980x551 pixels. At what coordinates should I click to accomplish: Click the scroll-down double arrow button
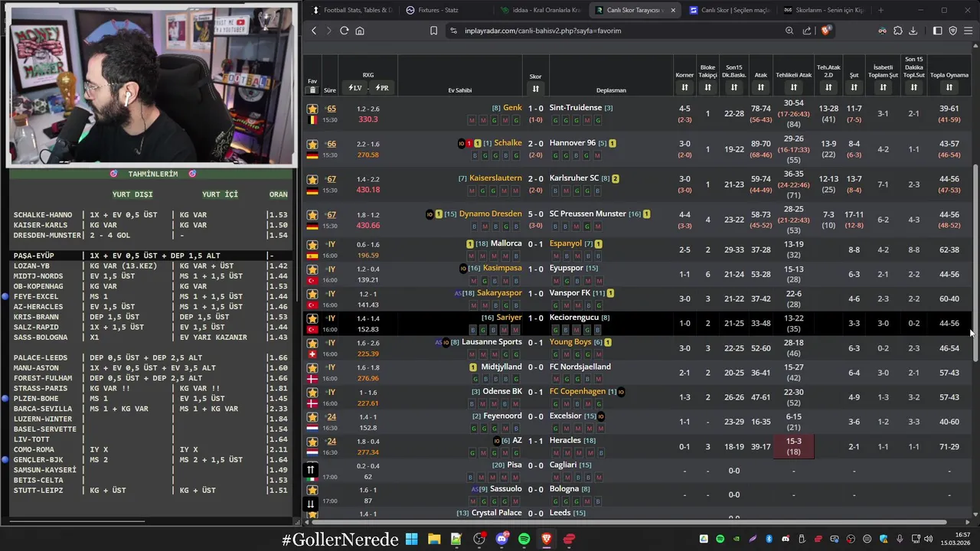tap(311, 504)
